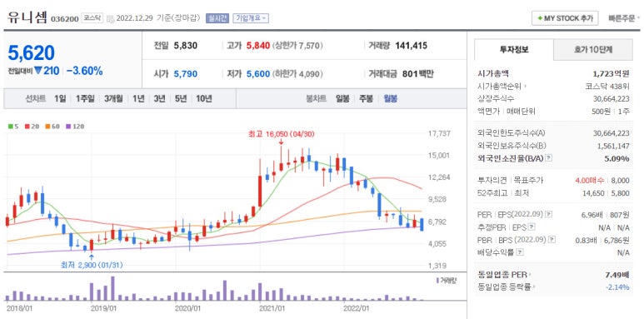The image size is (644, 319).
Task: Switch candle chart to 주봉
Action: click(x=366, y=98)
